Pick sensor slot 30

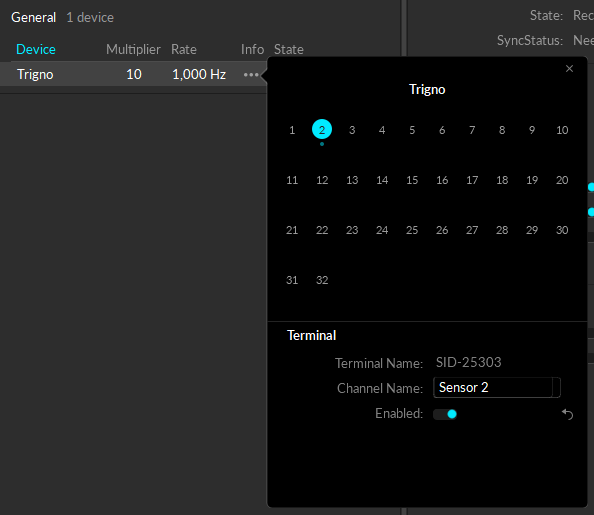tap(562, 230)
